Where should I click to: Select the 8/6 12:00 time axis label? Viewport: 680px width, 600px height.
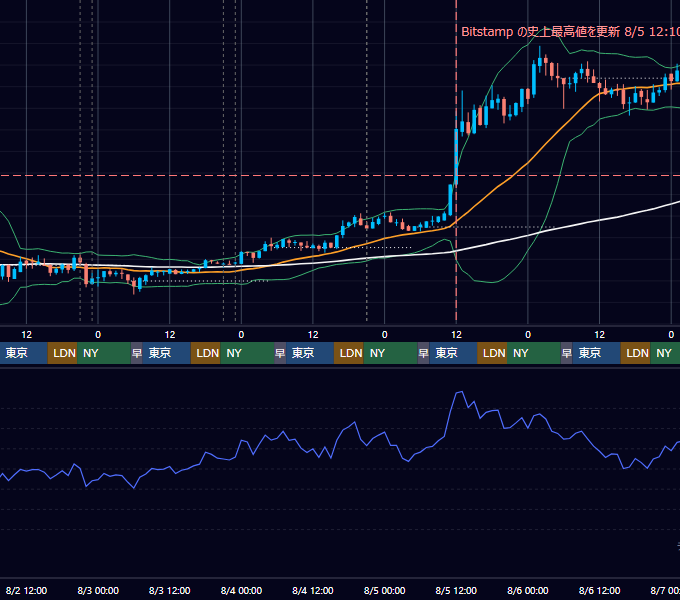599,590
